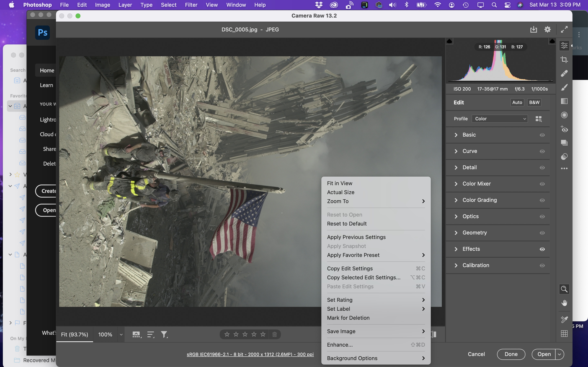The height and width of the screenshot is (367, 588).
Task: Select the Spot Removal healing tool
Action: coord(564,73)
